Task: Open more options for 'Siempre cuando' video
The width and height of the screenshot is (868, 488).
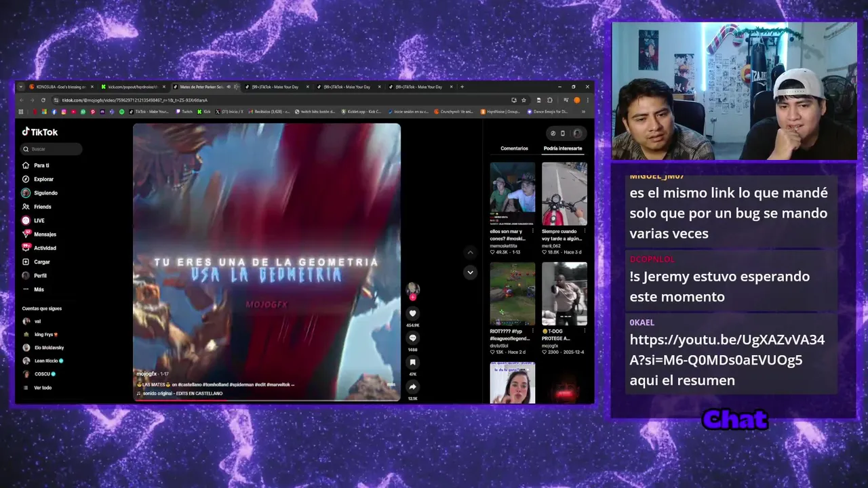Action: tap(585, 232)
